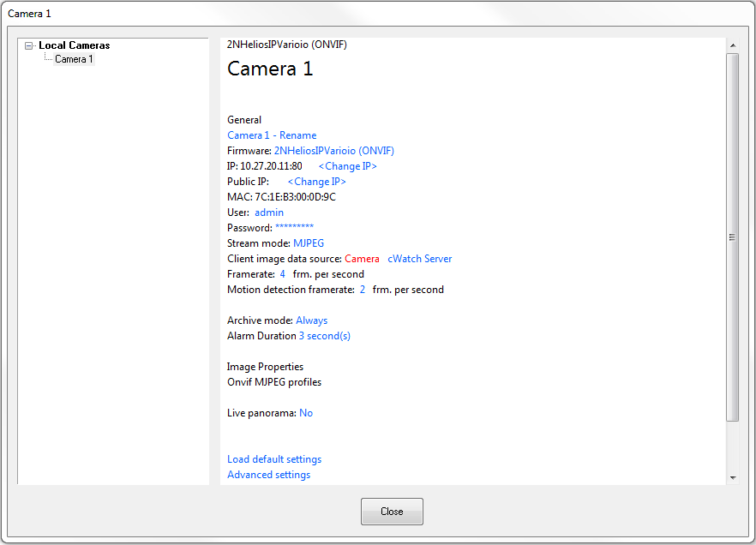The height and width of the screenshot is (545, 756).
Task: Toggle Live panorama No setting
Action: coord(306,413)
